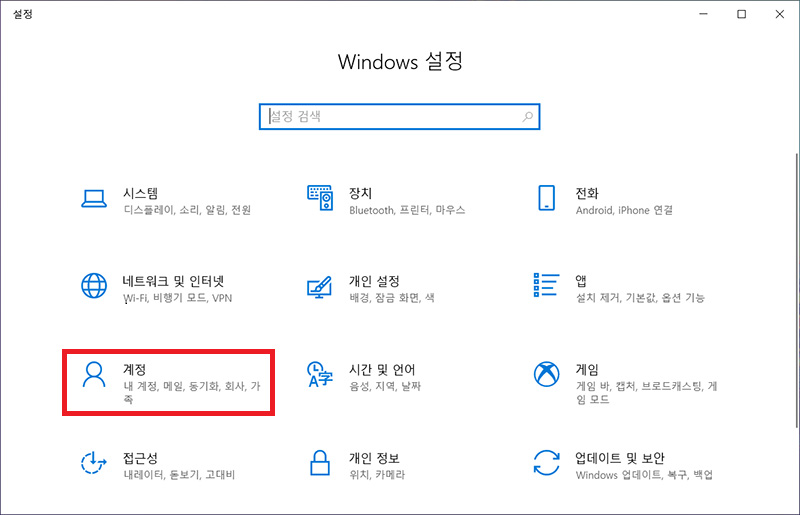Open 업데이트 및 보안 refresh arrows icon
This screenshot has width=800, height=515.
[546, 462]
